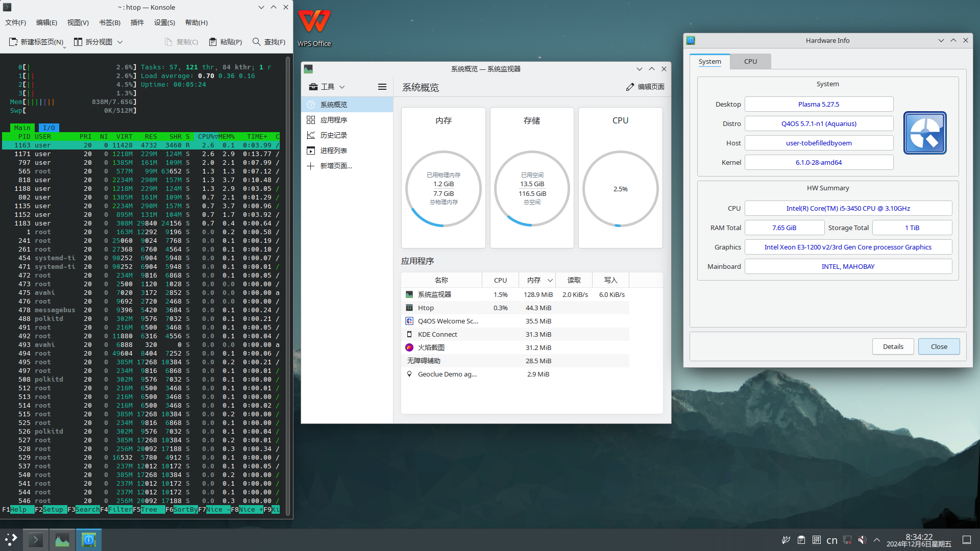The width and height of the screenshot is (980, 551).
Task: Select Hardware Info icon in taskbar
Action: (x=88, y=539)
